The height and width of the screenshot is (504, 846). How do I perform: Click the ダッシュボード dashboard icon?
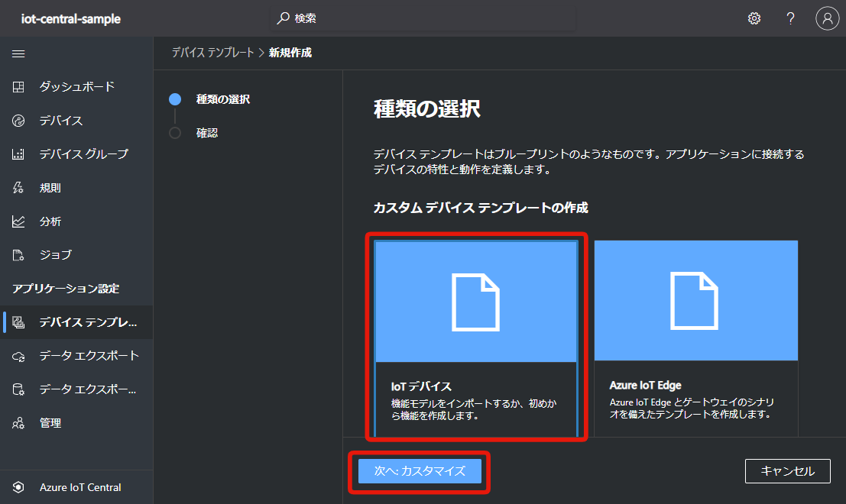pyautogui.click(x=18, y=87)
